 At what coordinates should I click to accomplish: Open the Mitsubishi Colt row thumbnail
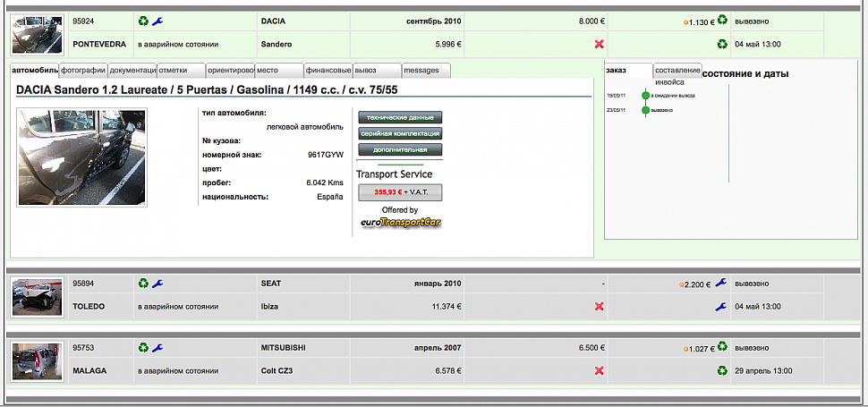pyautogui.click(x=37, y=361)
